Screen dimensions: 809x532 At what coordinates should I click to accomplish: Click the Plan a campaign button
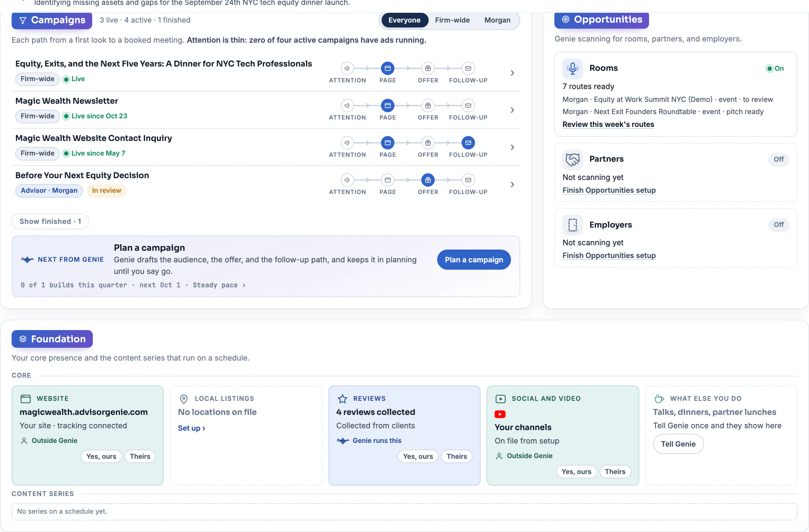[474, 260]
